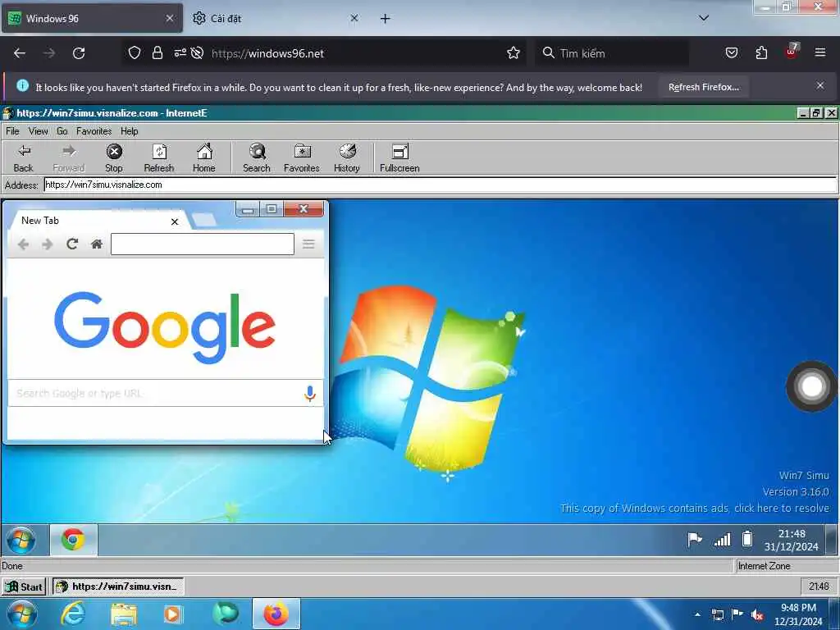840x630 pixels.
Task: Click Refresh in the InternetE toolbar
Action: pyautogui.click(x=159, y=158)
